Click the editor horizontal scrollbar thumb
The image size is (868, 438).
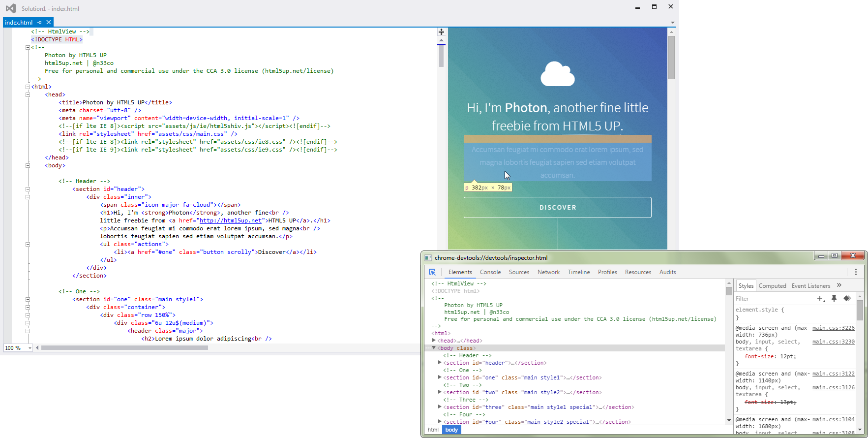click(124, 348)
